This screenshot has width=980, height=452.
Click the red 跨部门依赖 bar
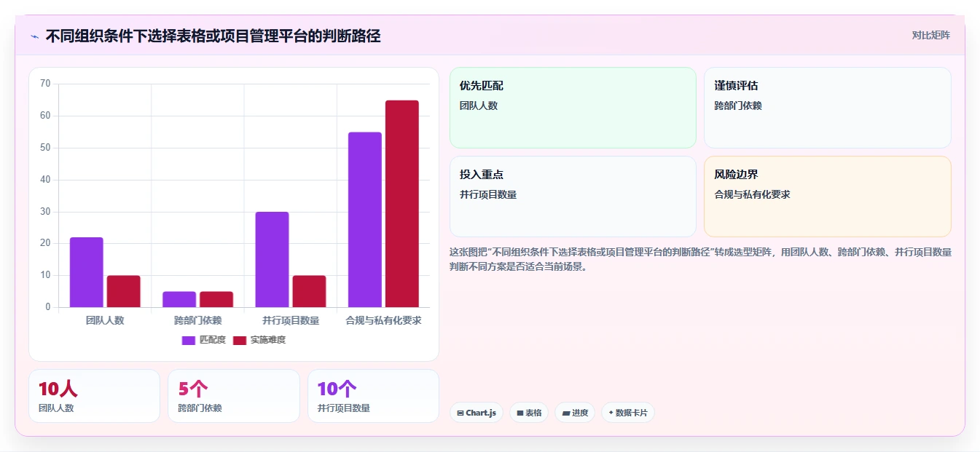(x=216, y=299)
